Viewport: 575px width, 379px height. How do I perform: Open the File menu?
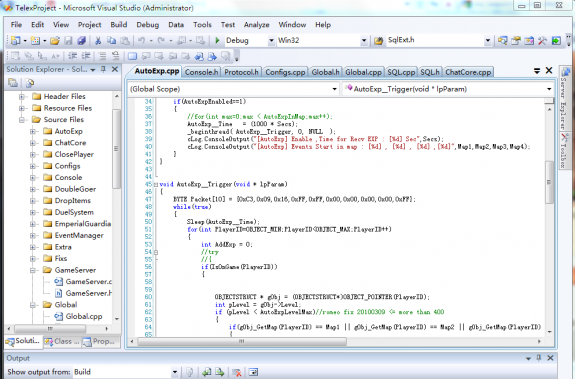(x=16, y=25)
